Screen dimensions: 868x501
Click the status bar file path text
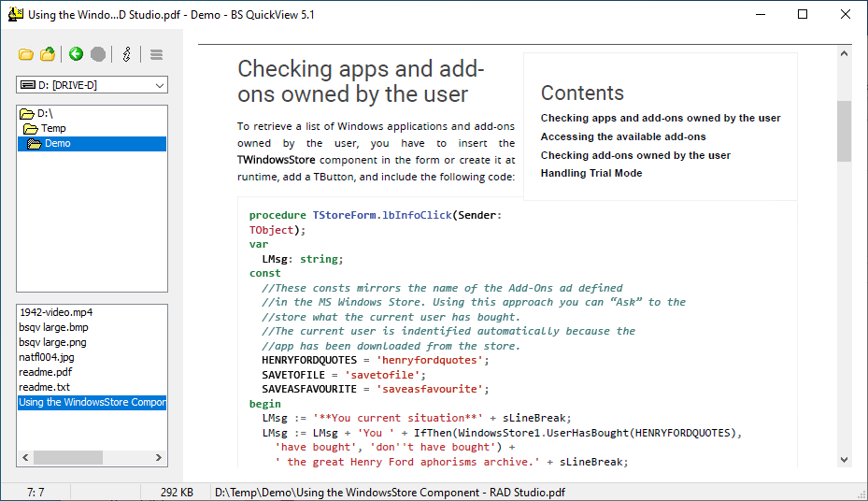[390, 493]
